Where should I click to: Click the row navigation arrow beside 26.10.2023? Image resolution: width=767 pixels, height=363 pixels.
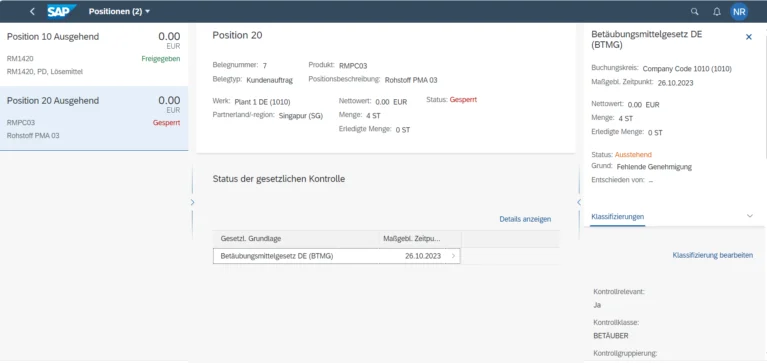[x=453, y=256]
